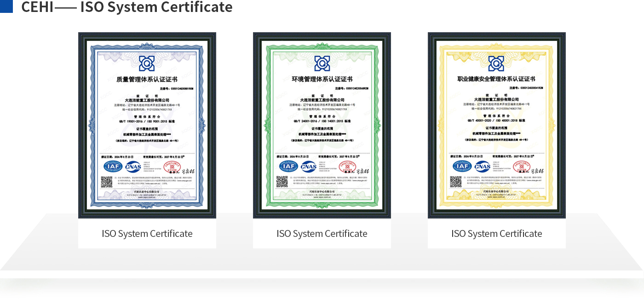Click the 'ISO 45001:2018' standard line
Screen dimensions: 644x299
(496, 121)
